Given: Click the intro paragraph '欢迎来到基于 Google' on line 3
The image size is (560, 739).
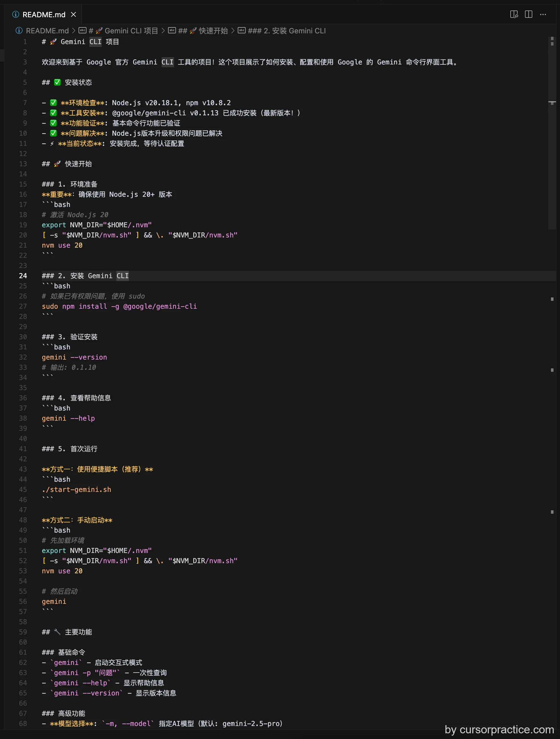Looking at the screenshot, I should click(x=250, y=62).
